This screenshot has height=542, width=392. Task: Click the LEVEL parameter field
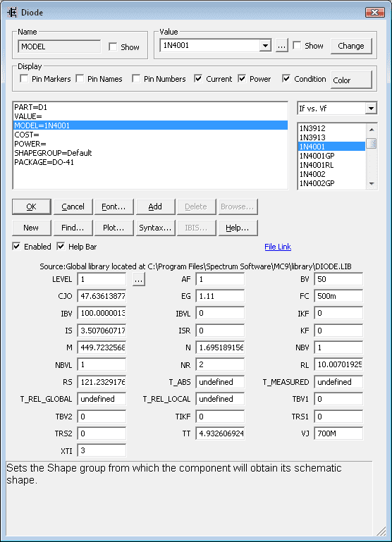pos(102,279)
